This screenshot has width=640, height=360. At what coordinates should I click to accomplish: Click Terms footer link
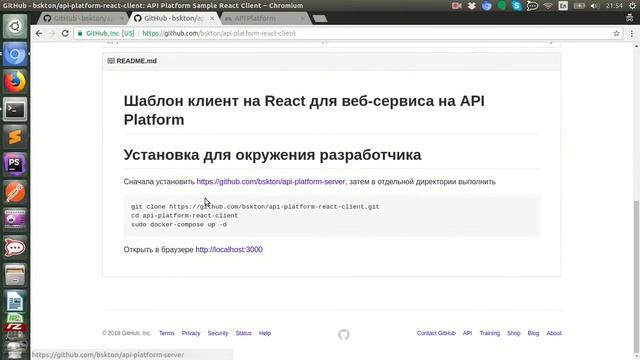[x=167, y=333]
